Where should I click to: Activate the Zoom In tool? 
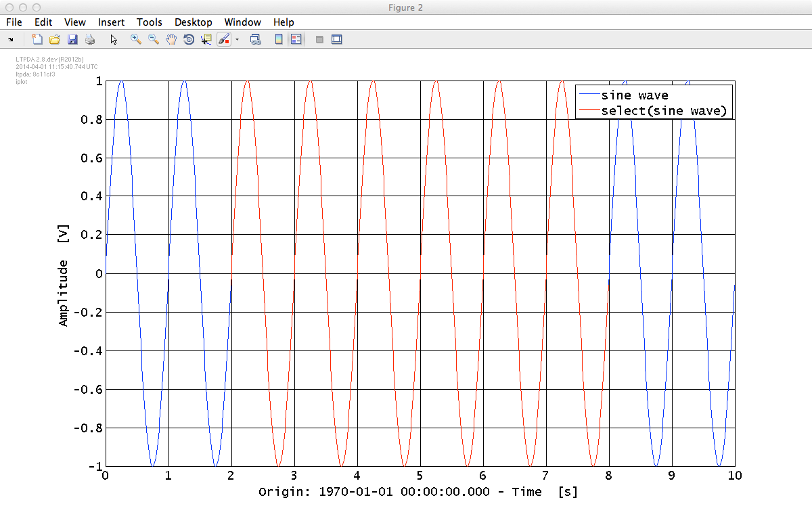pos(136,39)
